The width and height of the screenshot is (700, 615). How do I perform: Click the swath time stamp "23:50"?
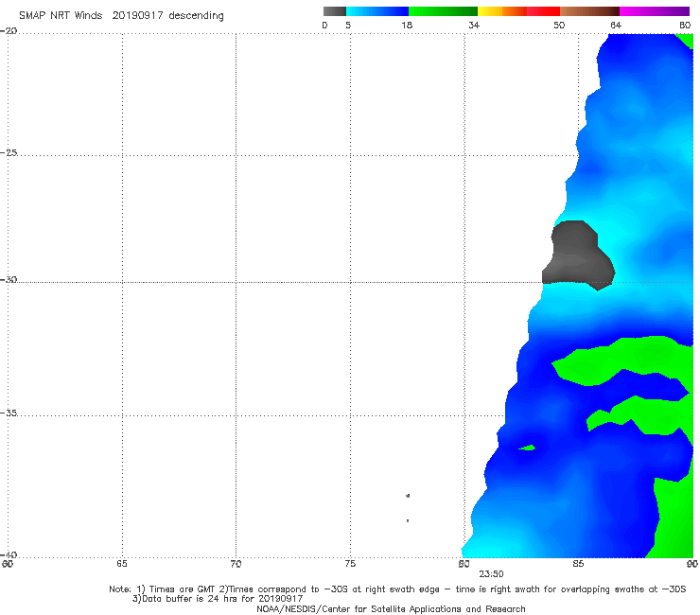492,574
